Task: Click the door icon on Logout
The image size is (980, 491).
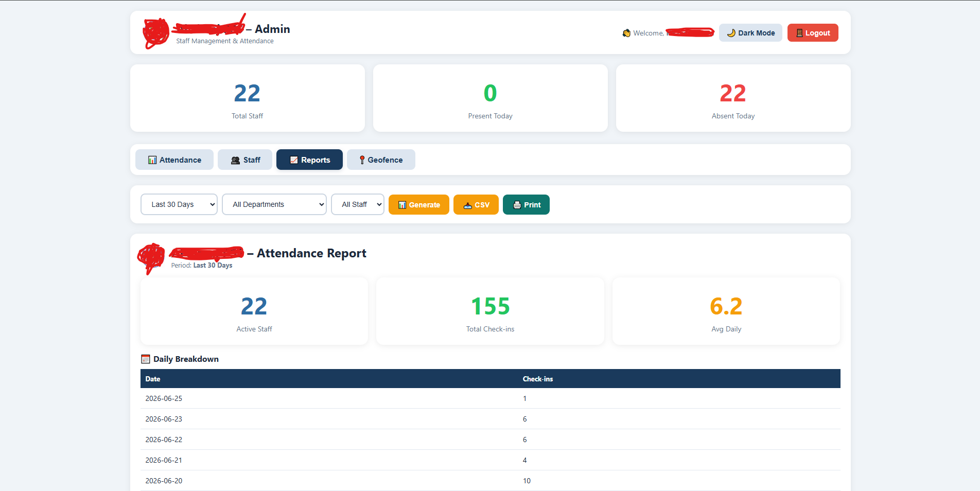Action: pos(799,33)
